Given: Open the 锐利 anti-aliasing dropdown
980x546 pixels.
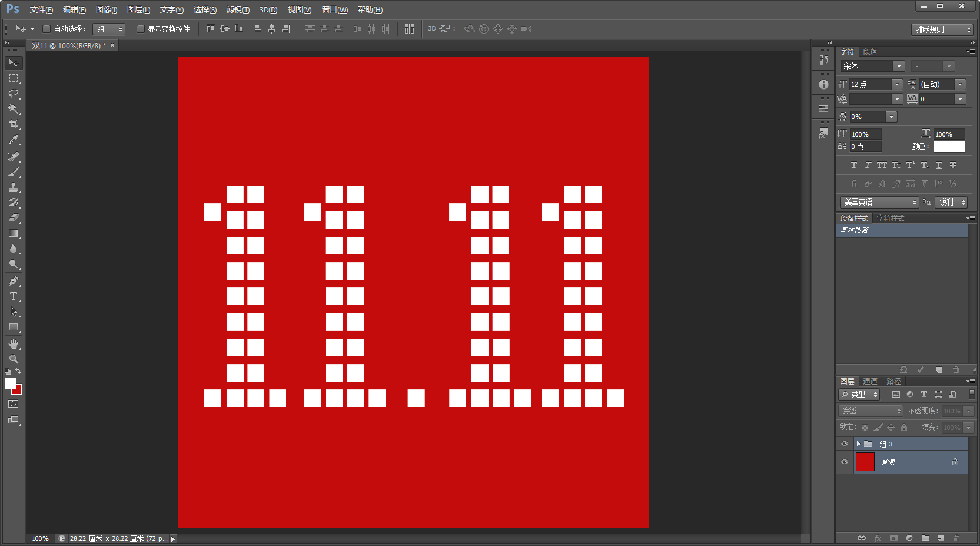Looking at the screenshot, I should [x=952, y=202].
